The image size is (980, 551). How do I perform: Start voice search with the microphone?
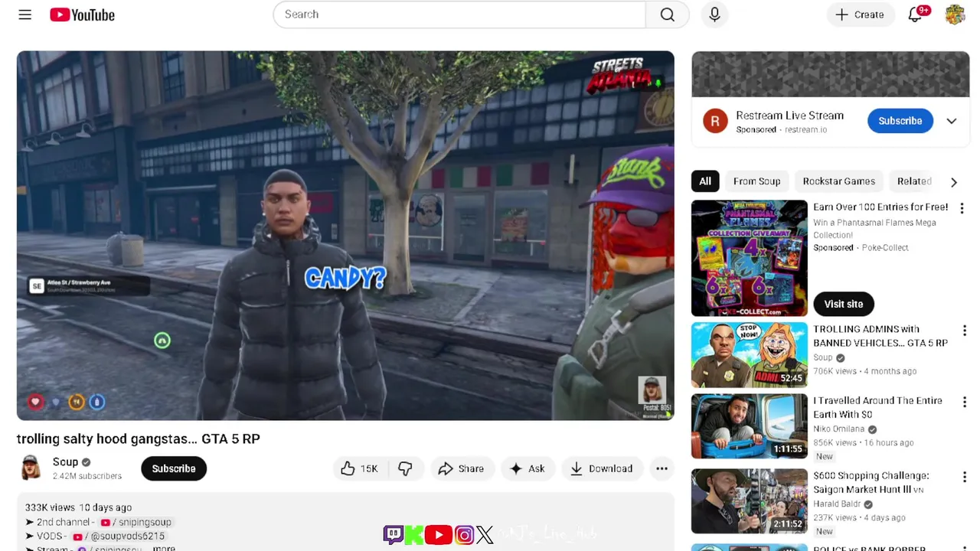714,15
